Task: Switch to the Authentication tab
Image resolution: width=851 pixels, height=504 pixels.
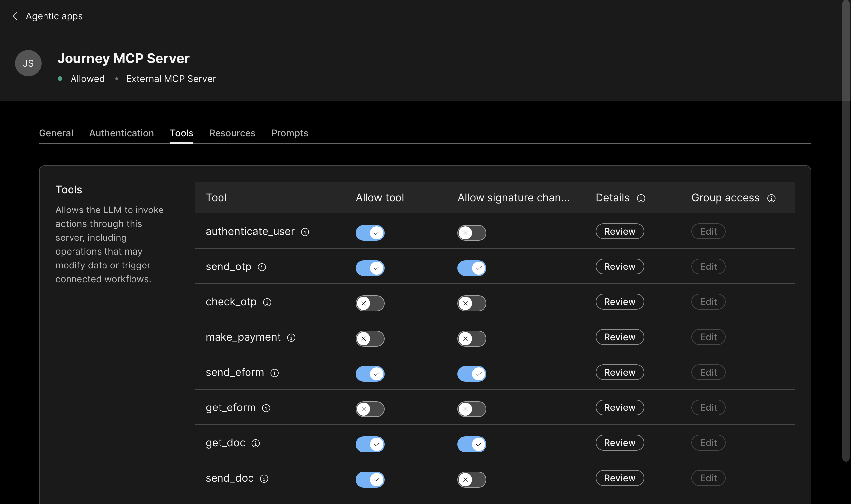Action: (121, 133)
